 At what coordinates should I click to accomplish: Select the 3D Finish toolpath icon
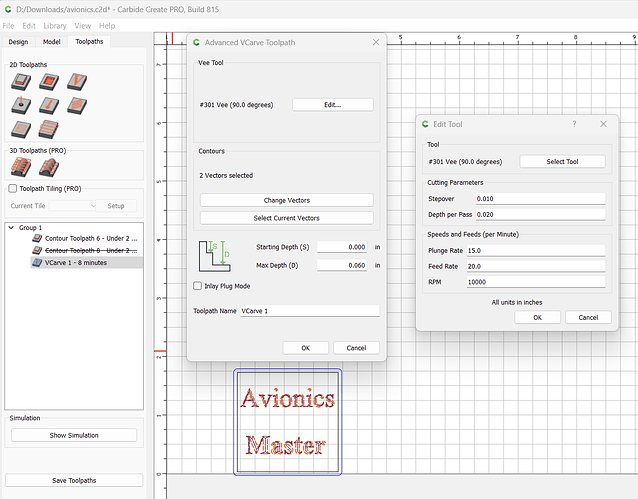point(49,167)
